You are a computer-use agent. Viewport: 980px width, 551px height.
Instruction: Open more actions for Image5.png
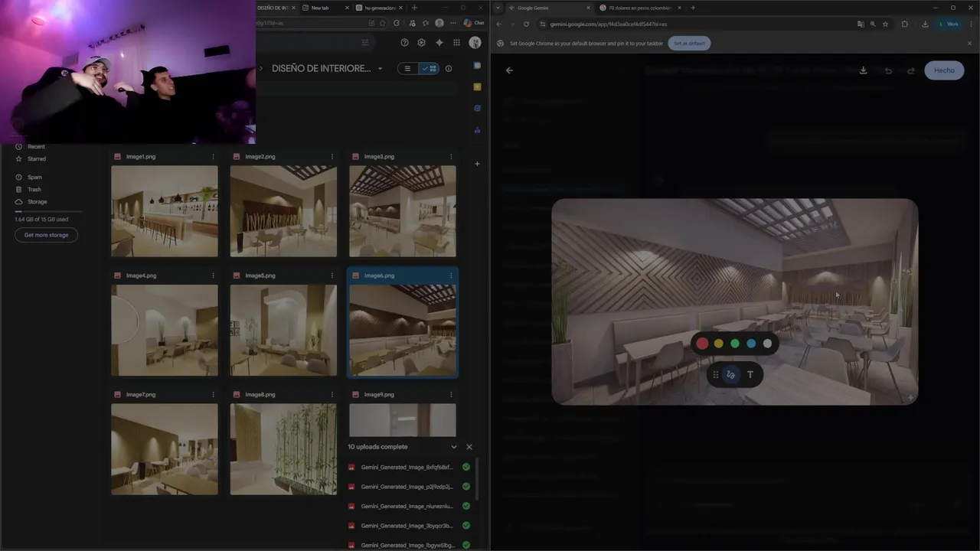pos(332,275)
